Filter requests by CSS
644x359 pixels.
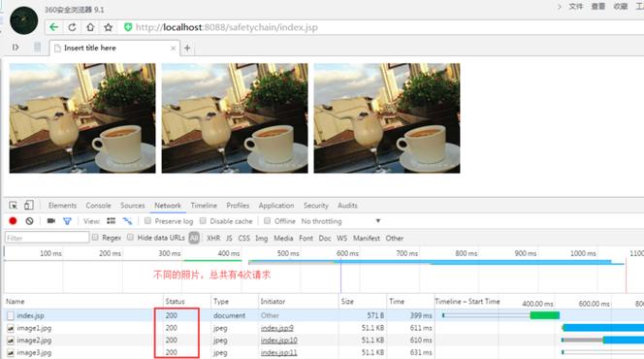pyautogui.click(x=244, y=239)
